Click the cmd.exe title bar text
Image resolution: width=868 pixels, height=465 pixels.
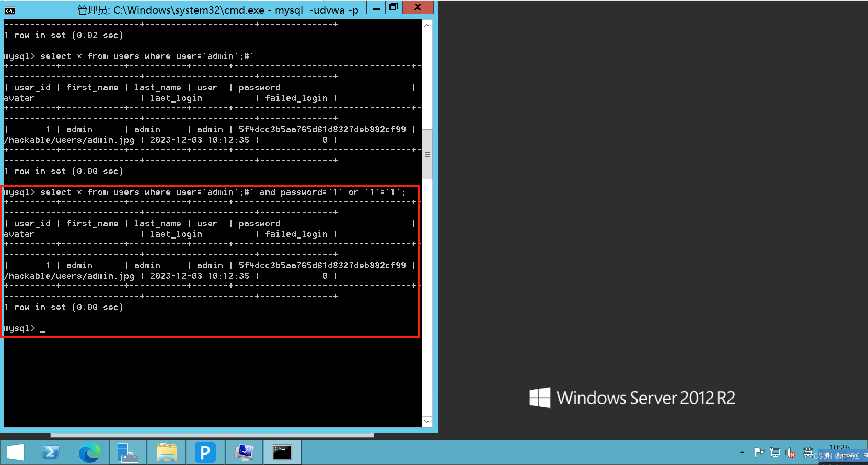click(x=218, y=10)
